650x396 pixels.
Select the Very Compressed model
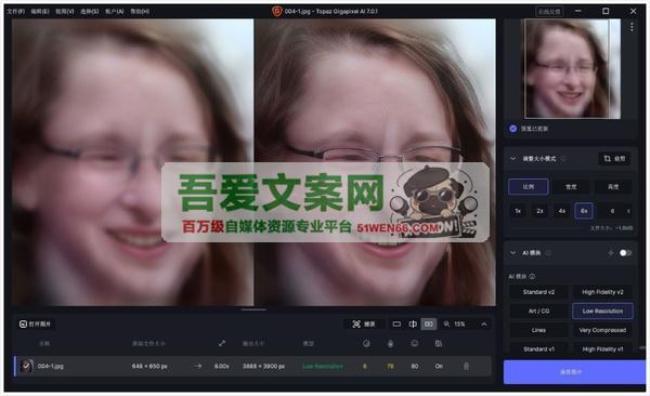coord(602,330)
